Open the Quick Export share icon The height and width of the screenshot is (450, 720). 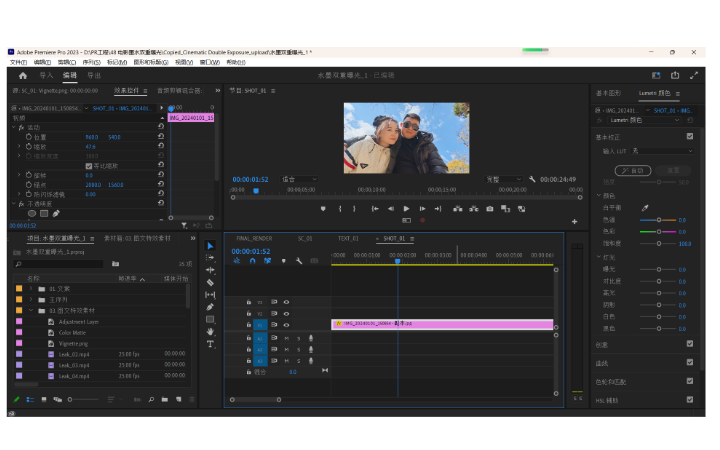coord(675,75)
